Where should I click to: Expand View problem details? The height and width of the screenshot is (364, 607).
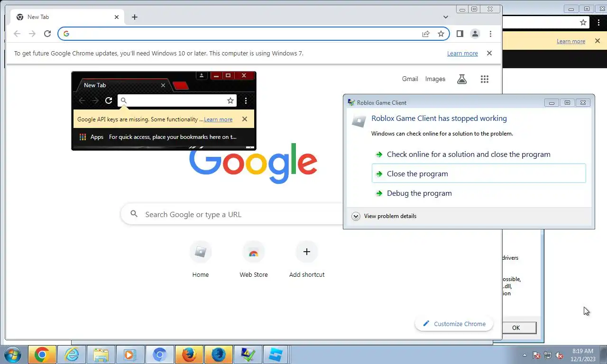(x=385, y=216)
